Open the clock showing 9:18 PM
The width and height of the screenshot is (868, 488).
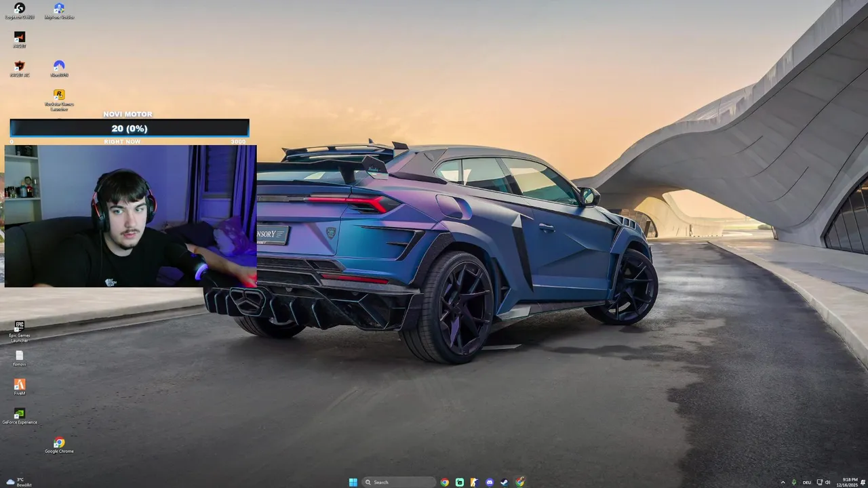[x=848, y=482]
